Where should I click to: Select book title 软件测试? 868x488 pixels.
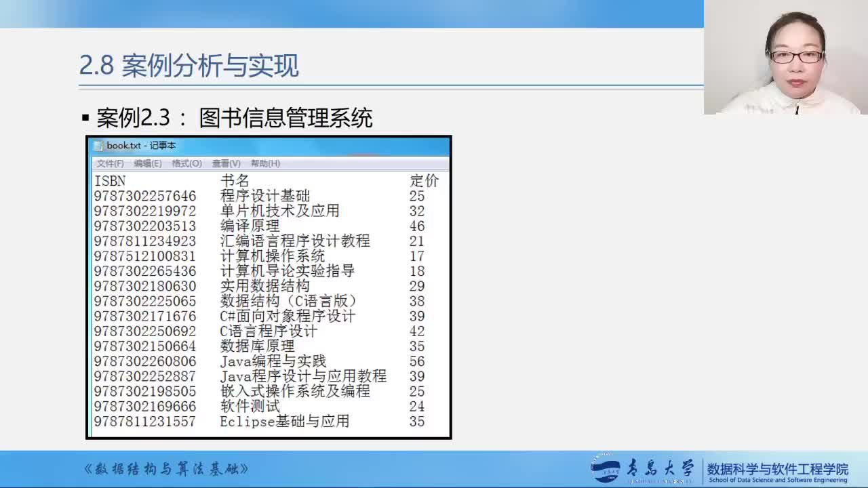(250, 407)
